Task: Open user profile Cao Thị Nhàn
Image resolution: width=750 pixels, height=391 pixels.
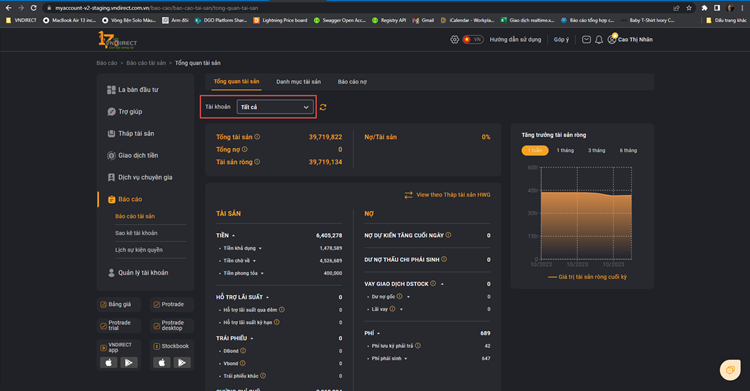Action: click(x=630, y=40)
